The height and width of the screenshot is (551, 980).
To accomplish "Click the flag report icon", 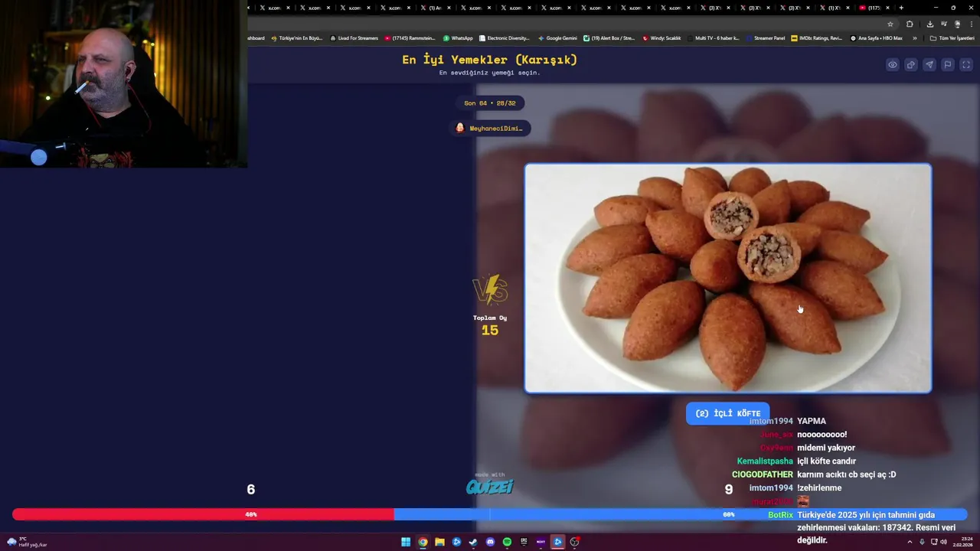I will click(x=948, y=65).
